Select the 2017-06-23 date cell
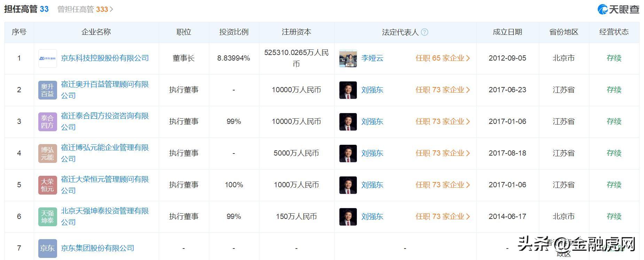 click(508, 90)
